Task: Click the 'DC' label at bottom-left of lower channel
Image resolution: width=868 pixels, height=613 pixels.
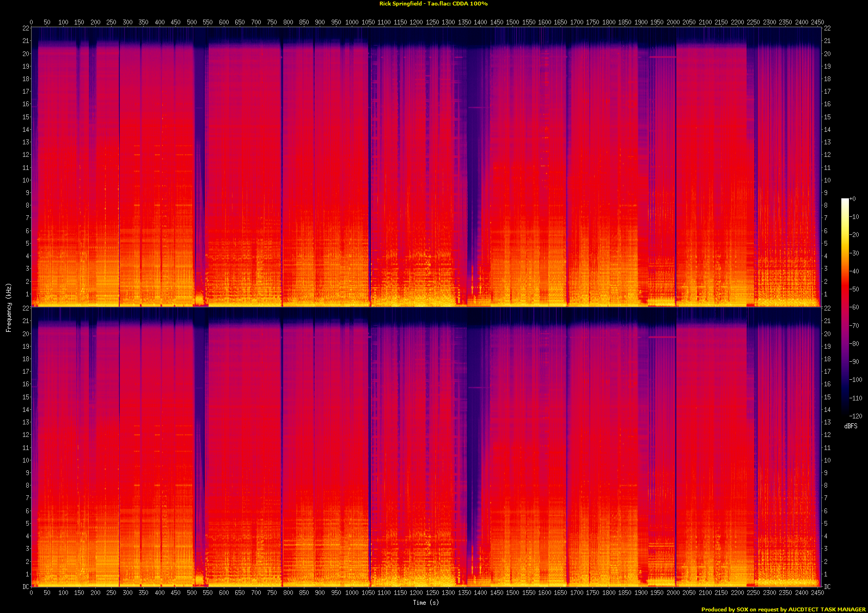Action: (x=26, y=586)
